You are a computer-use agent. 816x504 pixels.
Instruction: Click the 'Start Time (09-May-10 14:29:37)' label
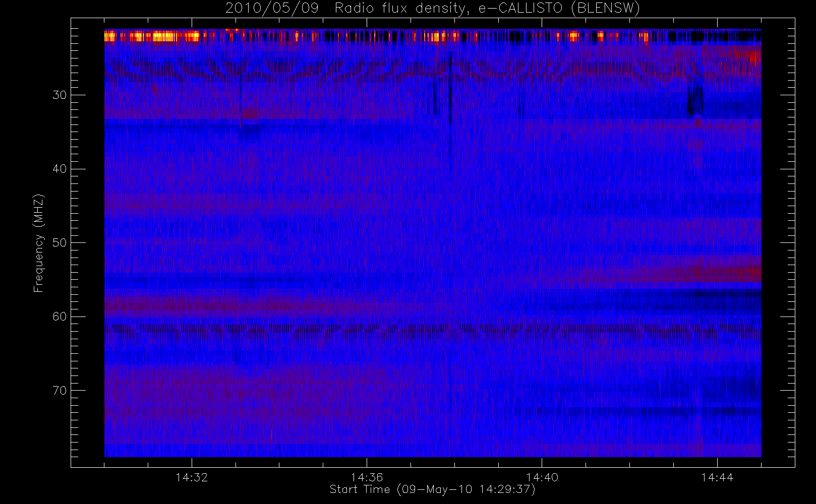(433, 489)
